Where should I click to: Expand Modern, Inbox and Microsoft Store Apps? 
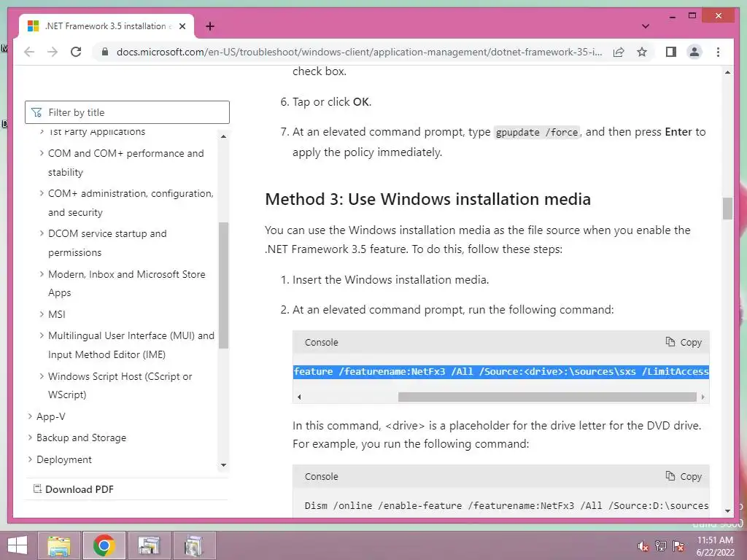point(42,274)
